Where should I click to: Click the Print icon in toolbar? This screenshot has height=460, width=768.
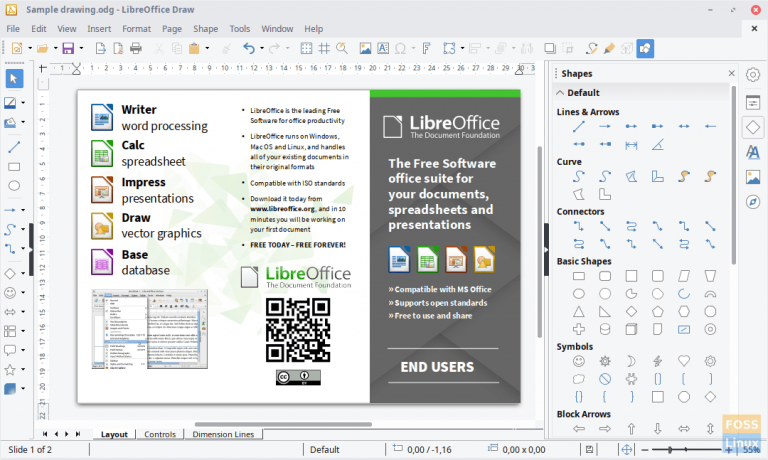point(136,48)
